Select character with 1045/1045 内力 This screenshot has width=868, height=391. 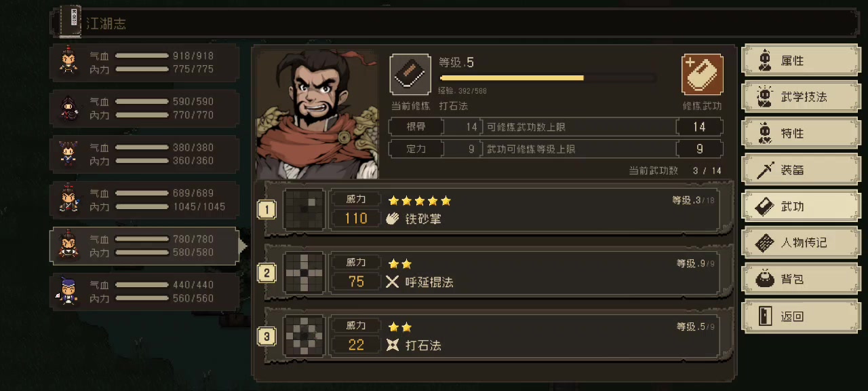click(144, 200)
